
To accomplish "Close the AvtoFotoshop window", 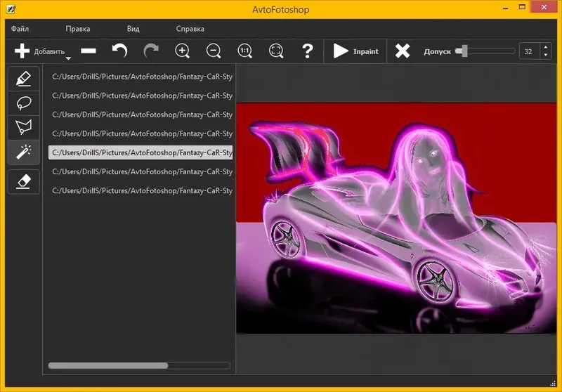I will tap(544, 7).
